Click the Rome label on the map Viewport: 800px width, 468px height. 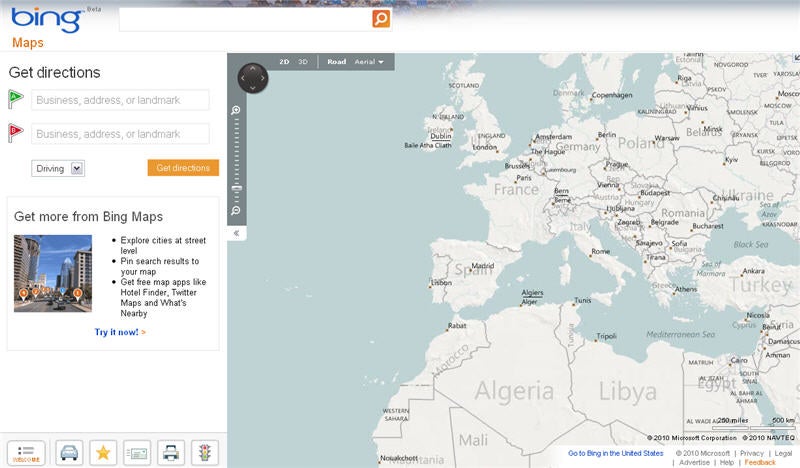coord(601,252)
